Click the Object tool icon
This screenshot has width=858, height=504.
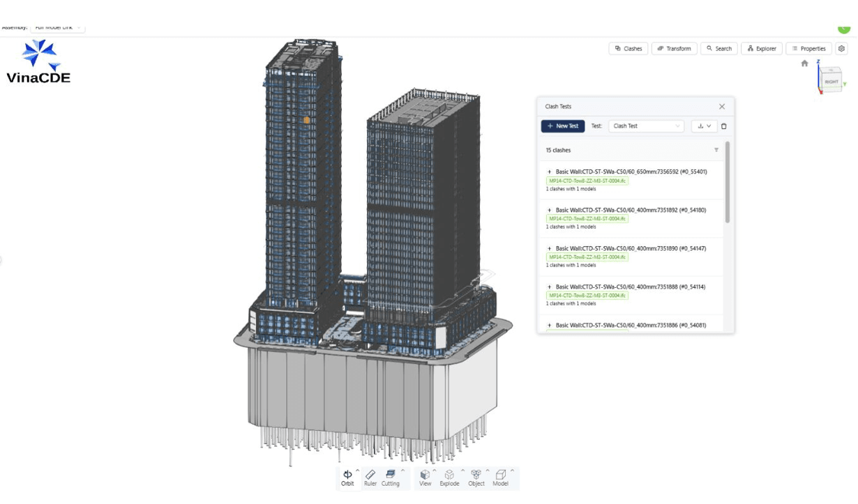coord(476,478)
